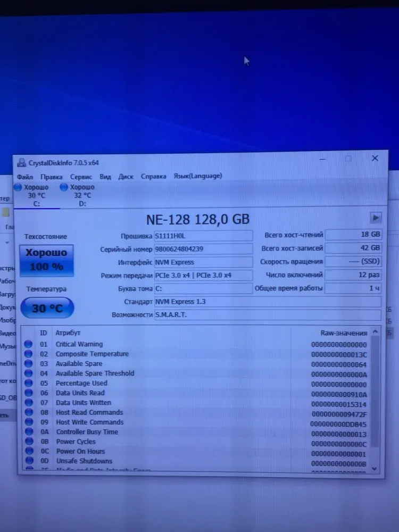Click the features field S.M.A.R.T.
This screenshot has height=532, width=399.
[x=268, y=314]
